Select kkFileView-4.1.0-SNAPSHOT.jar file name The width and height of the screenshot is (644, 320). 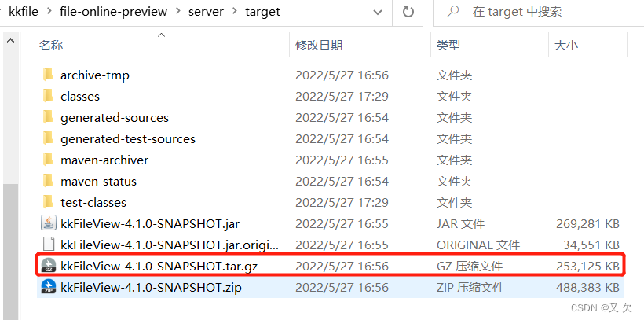[x=150, y=224]
